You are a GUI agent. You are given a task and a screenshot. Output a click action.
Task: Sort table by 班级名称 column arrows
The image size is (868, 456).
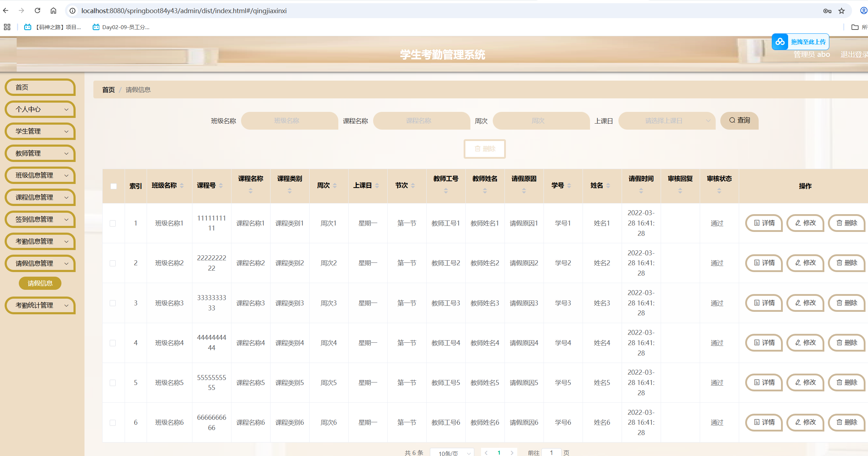(x=182, y=185)
